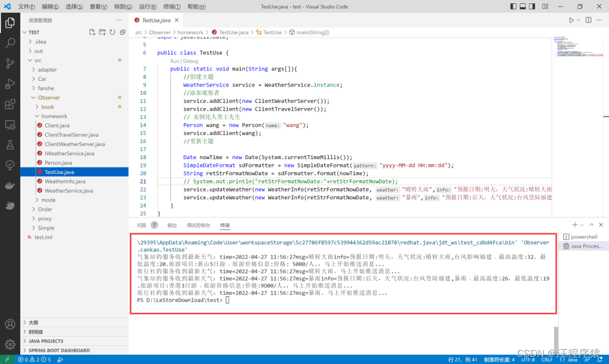
Task: Expand the JAVA PROJECTS section
Action: tap(74, 341)
